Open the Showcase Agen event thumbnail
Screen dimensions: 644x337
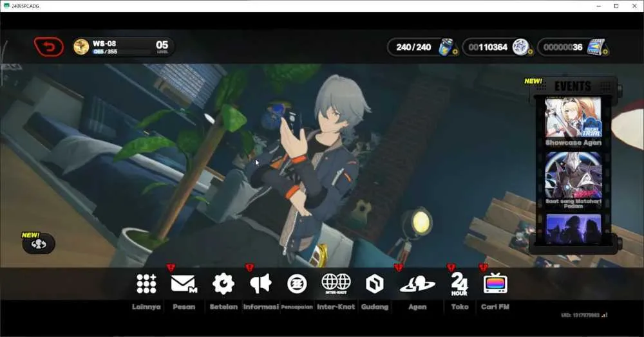tap(573, 117)
